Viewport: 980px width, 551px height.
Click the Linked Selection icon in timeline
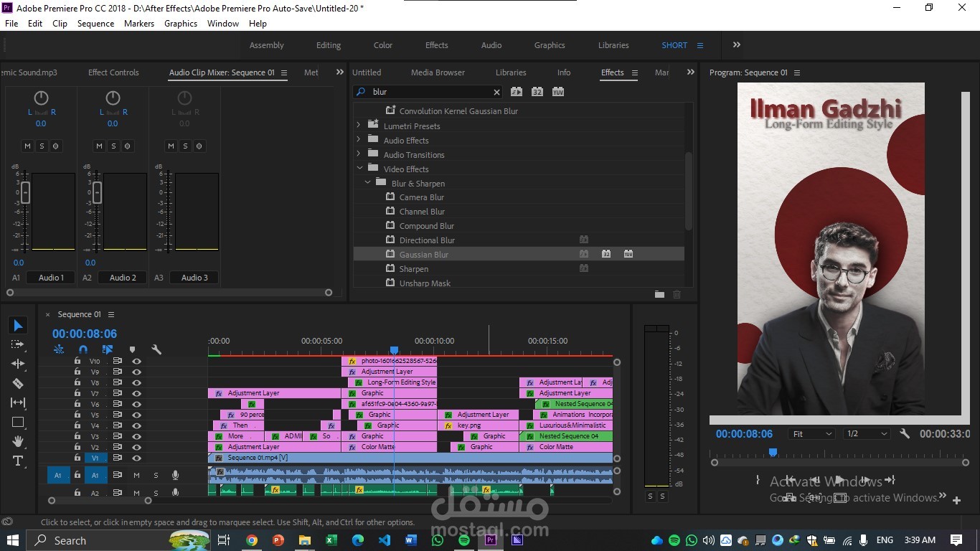pyautogui.click(x=108, y=349)
